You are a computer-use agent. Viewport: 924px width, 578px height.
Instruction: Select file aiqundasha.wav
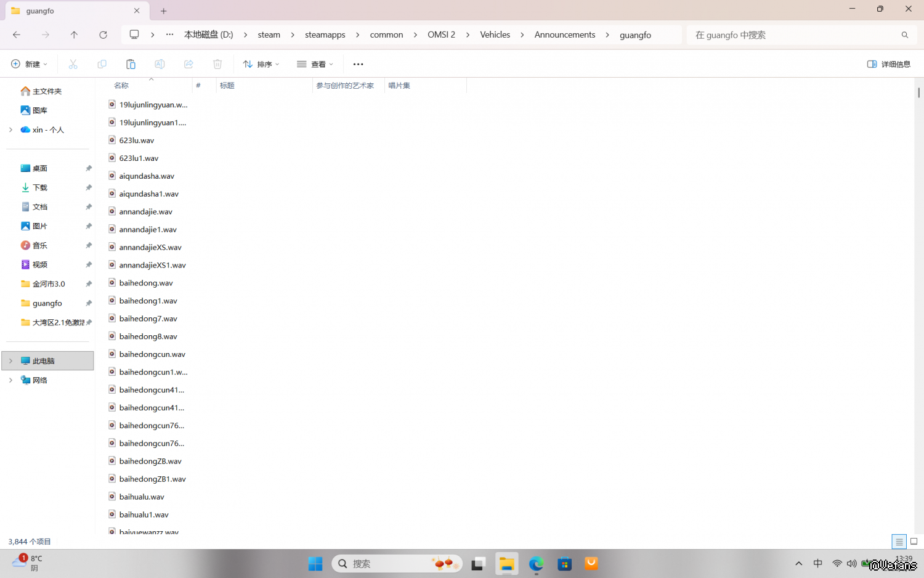pos(147,176)
